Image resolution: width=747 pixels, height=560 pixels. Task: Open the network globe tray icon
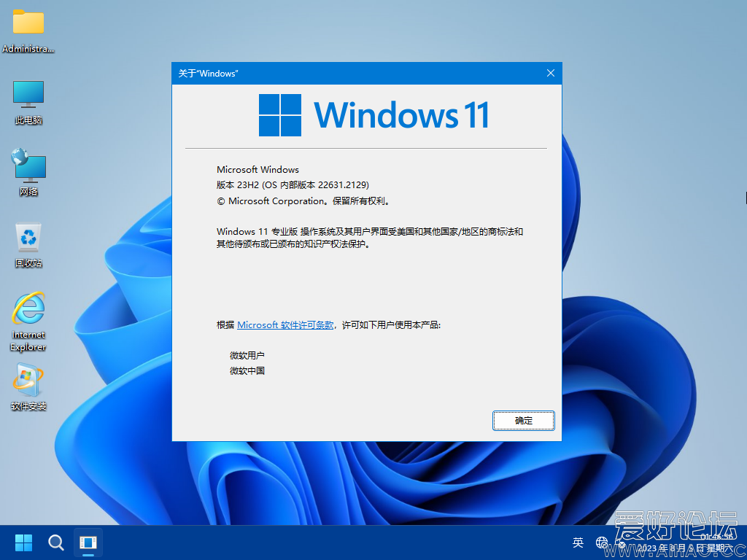[x=602, y=542]
